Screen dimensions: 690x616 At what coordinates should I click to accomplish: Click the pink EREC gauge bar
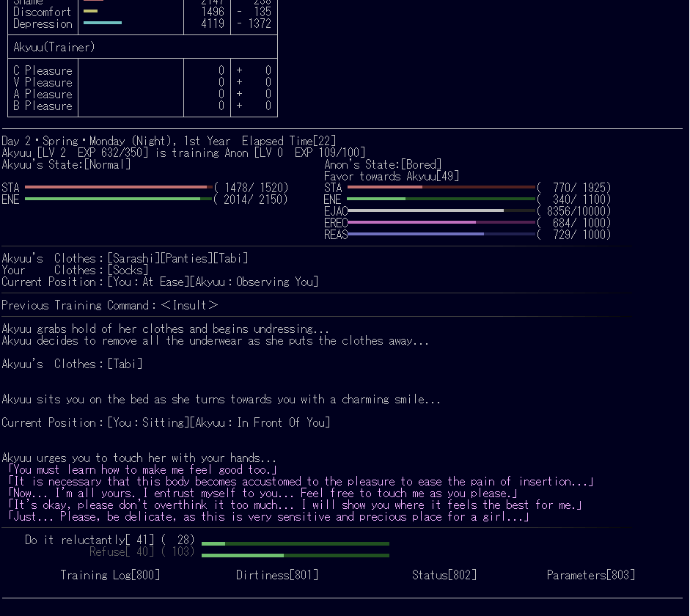[x=441, y=223]
